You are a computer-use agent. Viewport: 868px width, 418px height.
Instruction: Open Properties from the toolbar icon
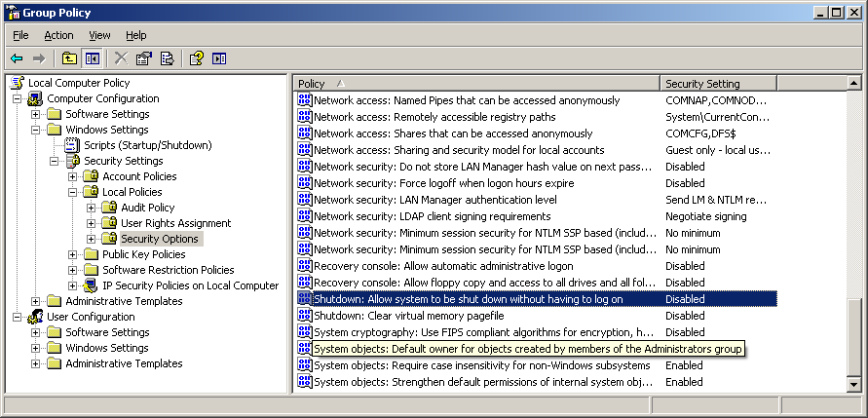(144, 58)
